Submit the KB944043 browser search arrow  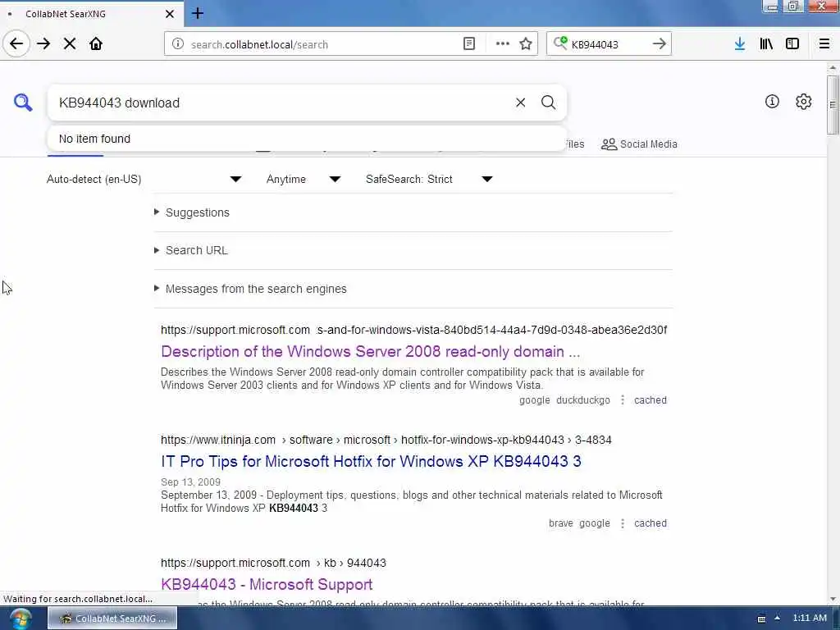(660, 44)
